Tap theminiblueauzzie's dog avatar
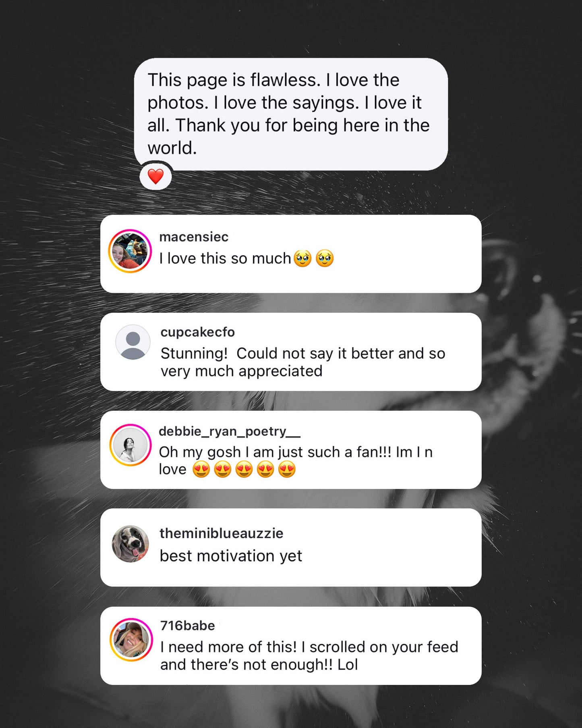This screenshot has height=728, width=582. [130, 544]
